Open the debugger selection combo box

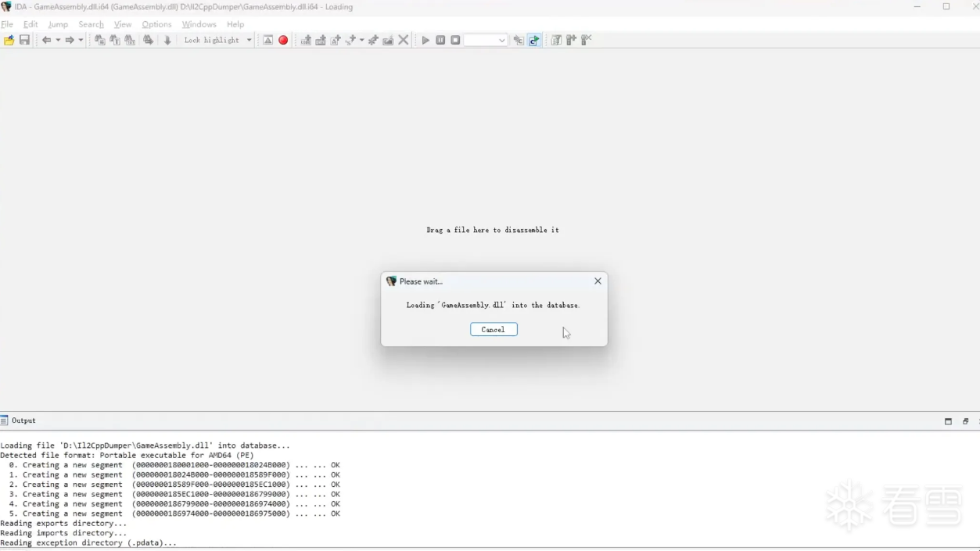[486, 40]
